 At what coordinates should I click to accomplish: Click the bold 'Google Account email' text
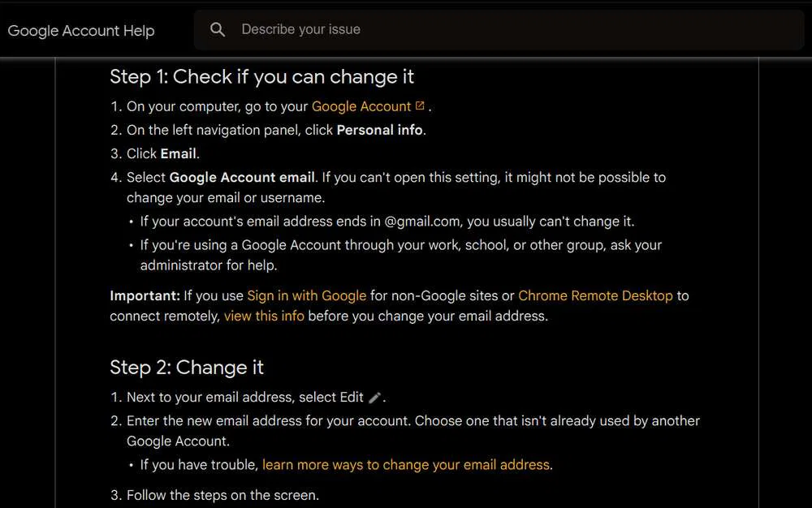(x=242, y=177)
